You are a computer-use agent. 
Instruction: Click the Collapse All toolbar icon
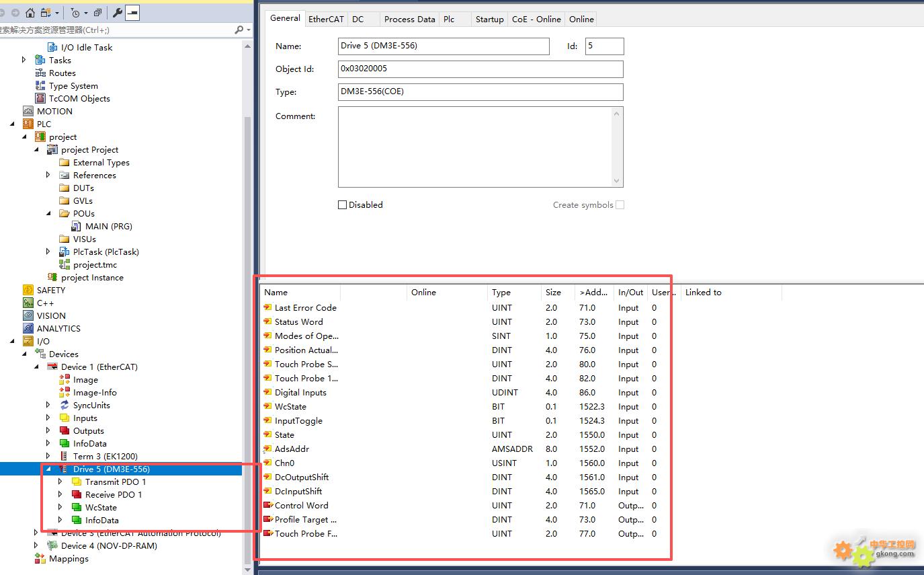pyautogui.click(x=98, y=13)
